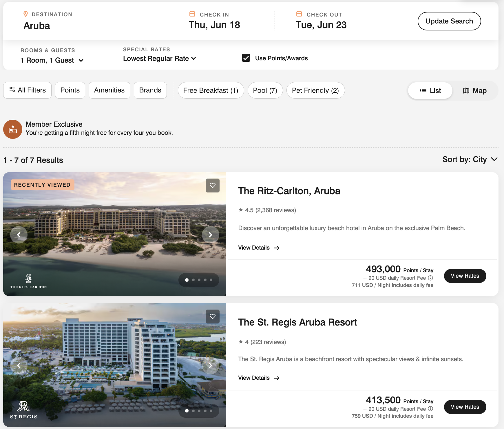The height and width of the screenshot is (429, 504).
Task: Show previous Ritz-Carlton photo
Action: [19, 235]
